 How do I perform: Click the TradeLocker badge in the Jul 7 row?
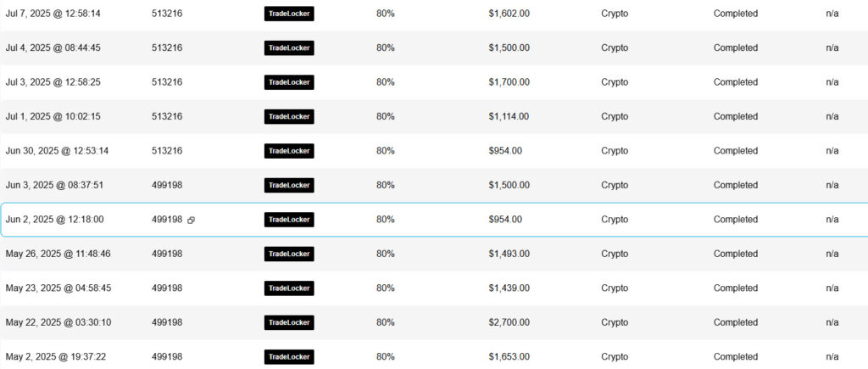tap(289, 14)
